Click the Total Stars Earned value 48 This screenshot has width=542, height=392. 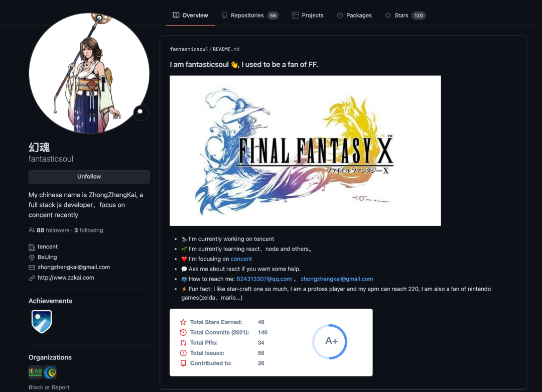point(261,322)
